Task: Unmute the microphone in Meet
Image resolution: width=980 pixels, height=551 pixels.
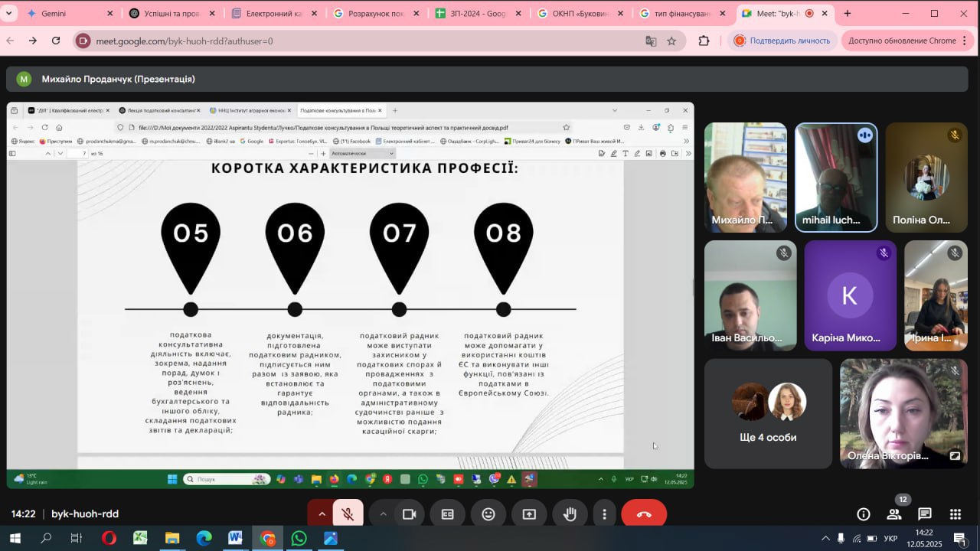Action: [x=348, y=514]
